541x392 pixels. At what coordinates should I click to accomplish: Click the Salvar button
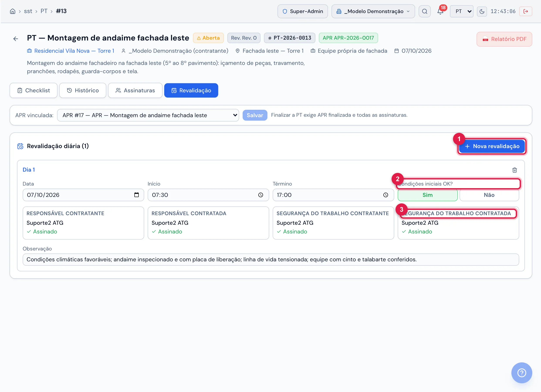(255, 115)
